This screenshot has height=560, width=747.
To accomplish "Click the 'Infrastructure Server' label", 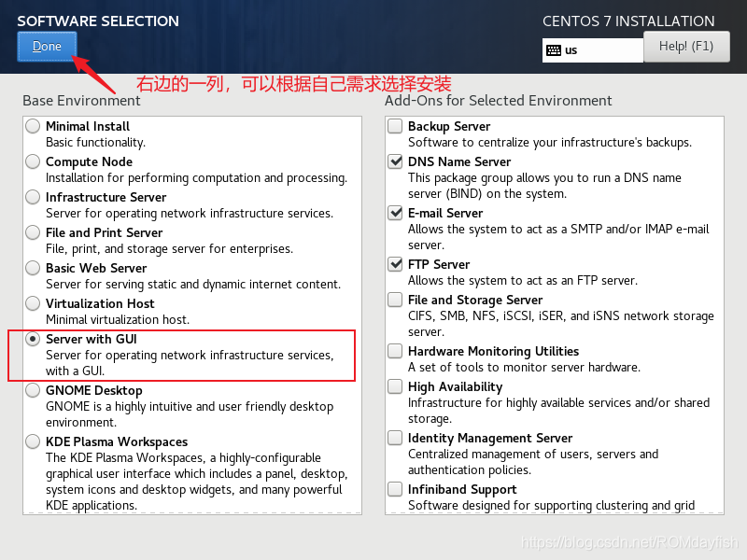I will tap(106, 197).
